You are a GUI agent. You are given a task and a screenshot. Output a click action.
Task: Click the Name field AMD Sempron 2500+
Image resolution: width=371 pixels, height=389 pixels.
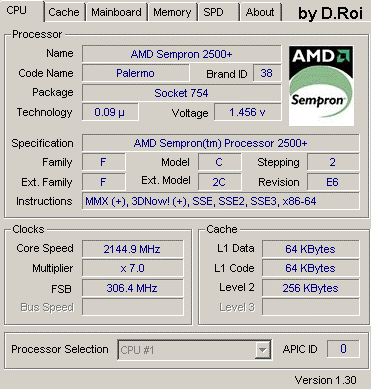coord(182,54)
